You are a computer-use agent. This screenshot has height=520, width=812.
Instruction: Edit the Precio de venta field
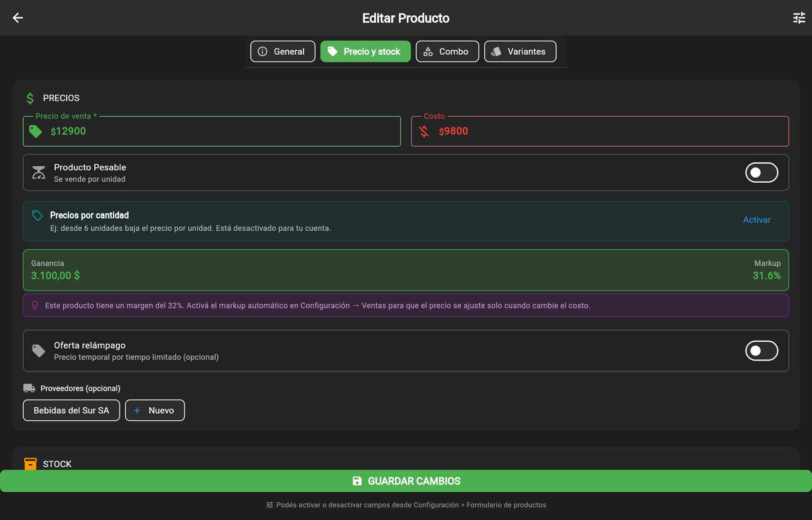211,131
